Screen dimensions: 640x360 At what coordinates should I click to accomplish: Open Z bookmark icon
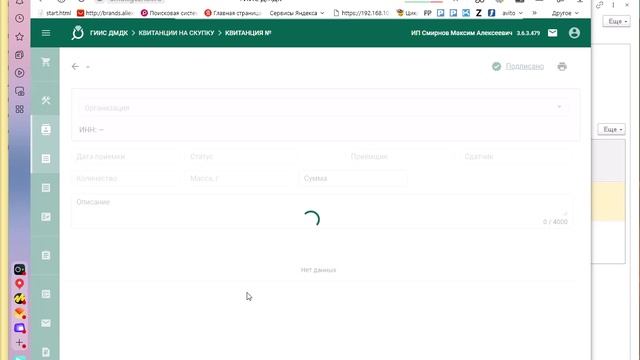click(479, 13)
